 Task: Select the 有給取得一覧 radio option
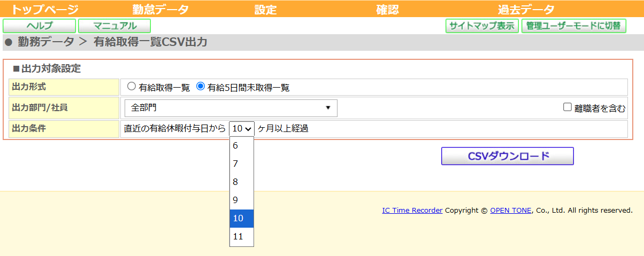(132, 87)
